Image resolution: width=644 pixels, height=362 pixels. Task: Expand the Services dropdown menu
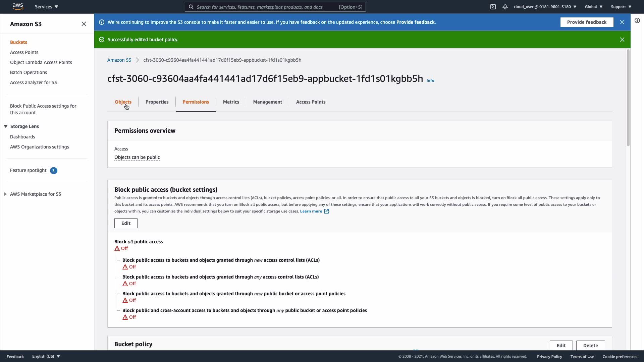[x=46, y=7]
